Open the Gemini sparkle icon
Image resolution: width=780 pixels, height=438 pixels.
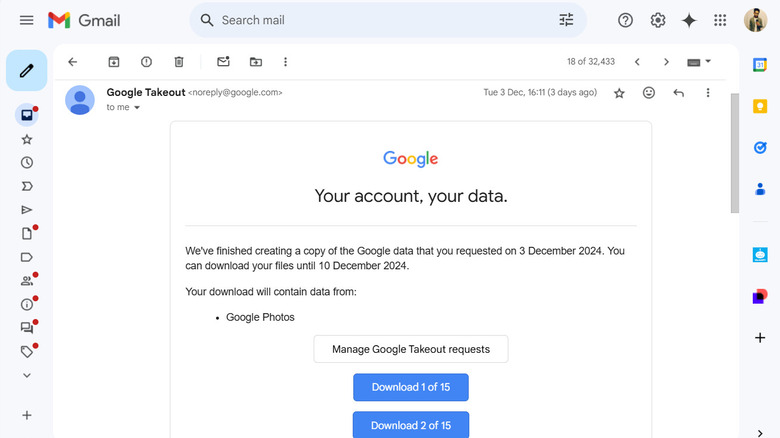click(689, 20)
